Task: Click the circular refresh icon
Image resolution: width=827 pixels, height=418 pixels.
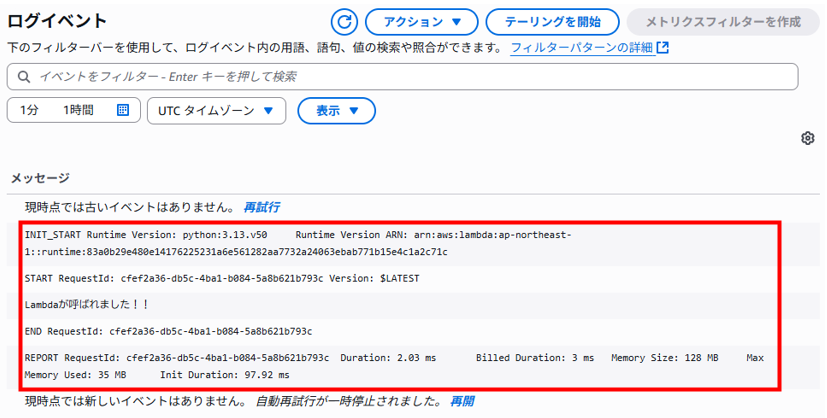Action: point(344,22)
